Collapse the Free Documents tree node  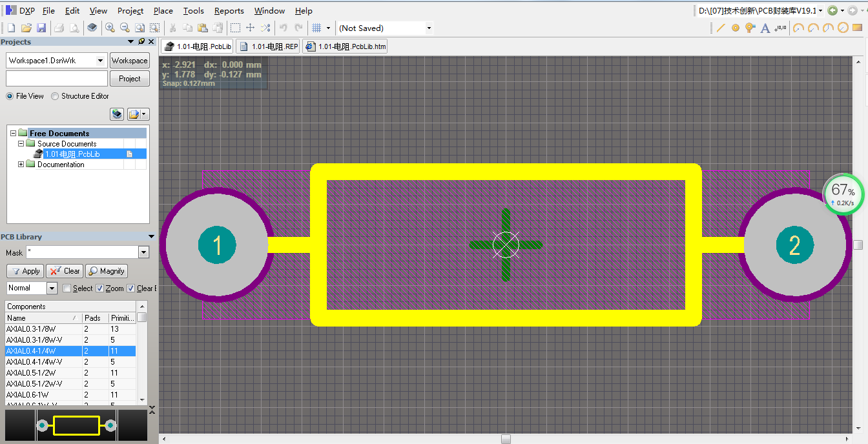pos(13,134)
